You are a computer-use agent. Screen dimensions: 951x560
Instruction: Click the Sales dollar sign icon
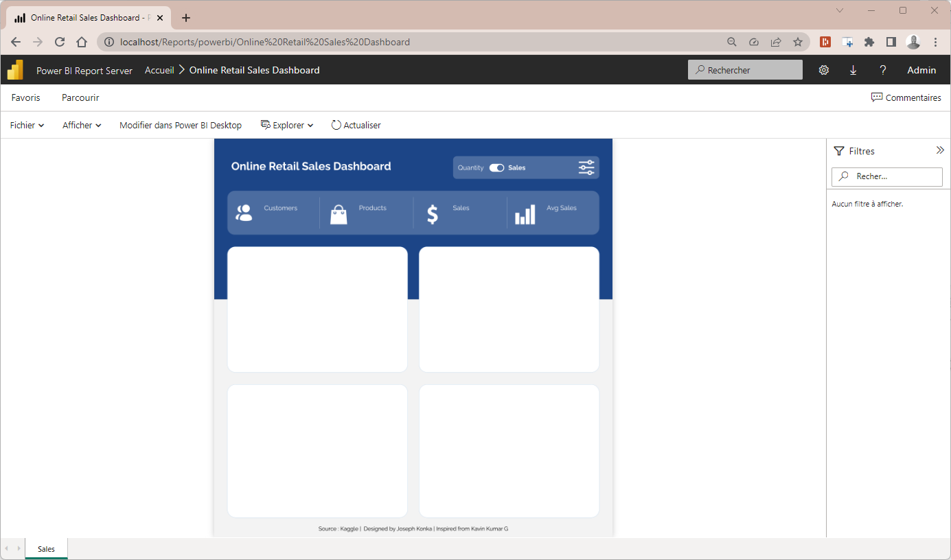(432, 214)
